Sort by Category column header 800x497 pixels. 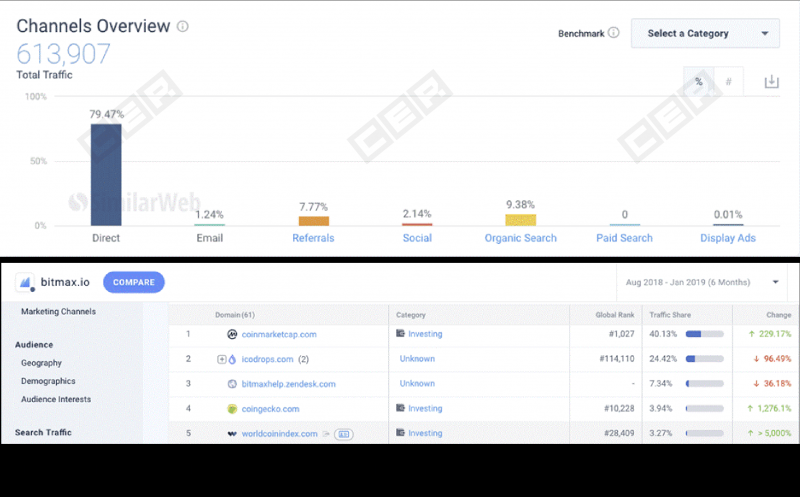click(411, 315)
